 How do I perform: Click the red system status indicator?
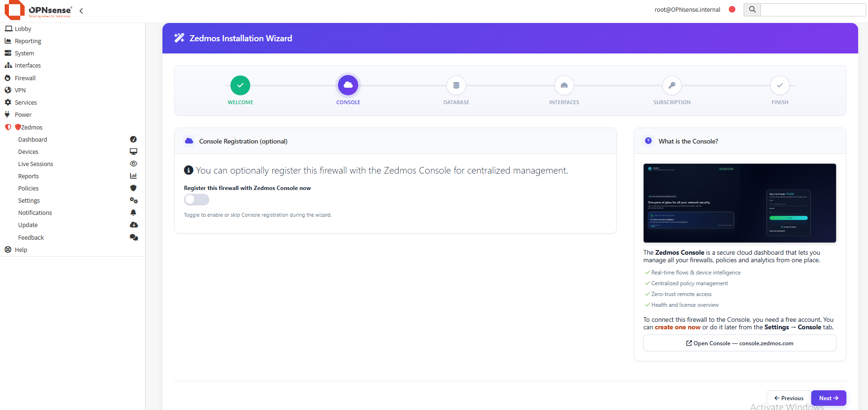(x=732, y=9)
